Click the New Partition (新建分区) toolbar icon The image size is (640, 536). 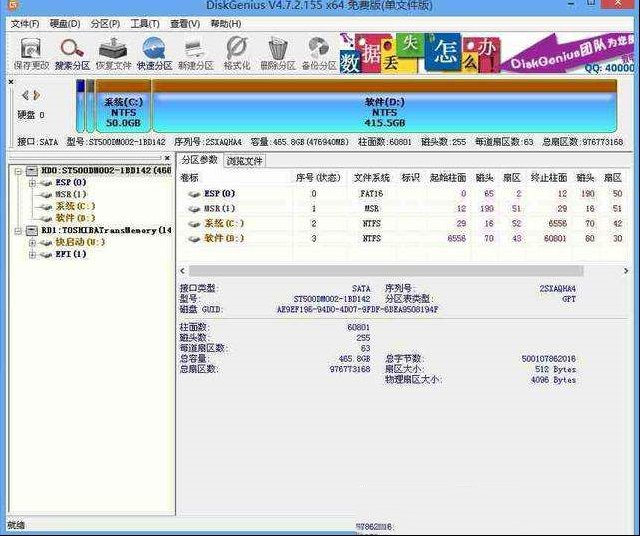point(196,49)
